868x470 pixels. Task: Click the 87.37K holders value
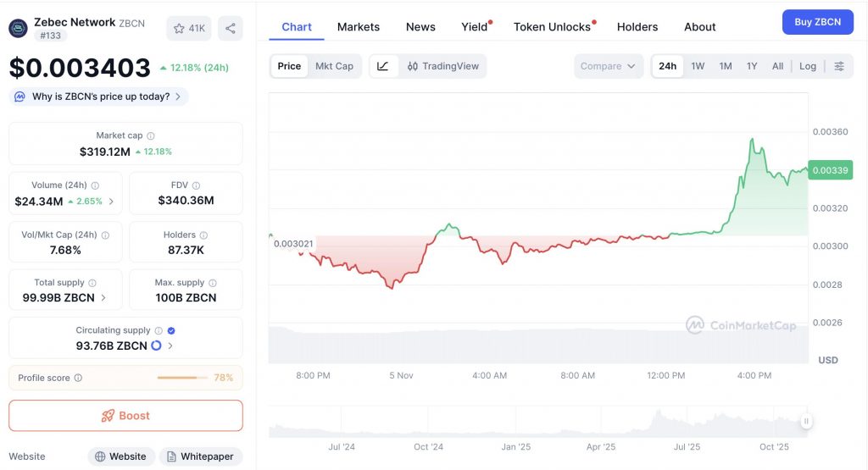click(186, 251)
